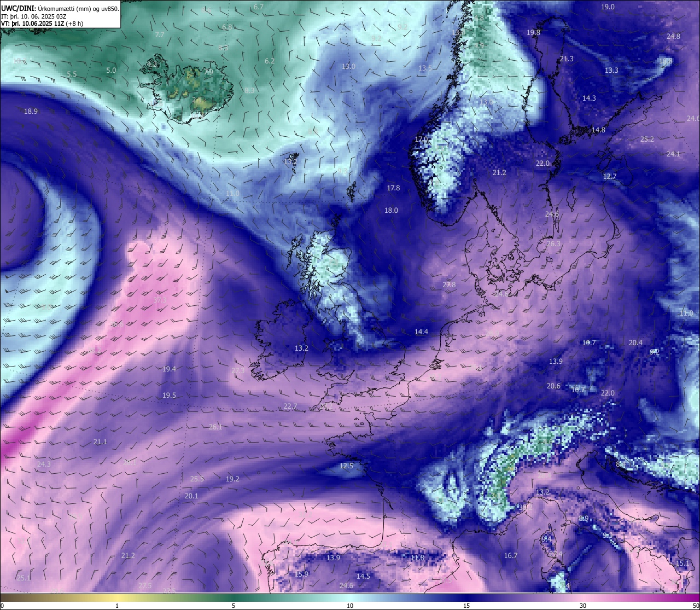
Task: Click the '17.8' value on the map
Action: tap(393, 188)
